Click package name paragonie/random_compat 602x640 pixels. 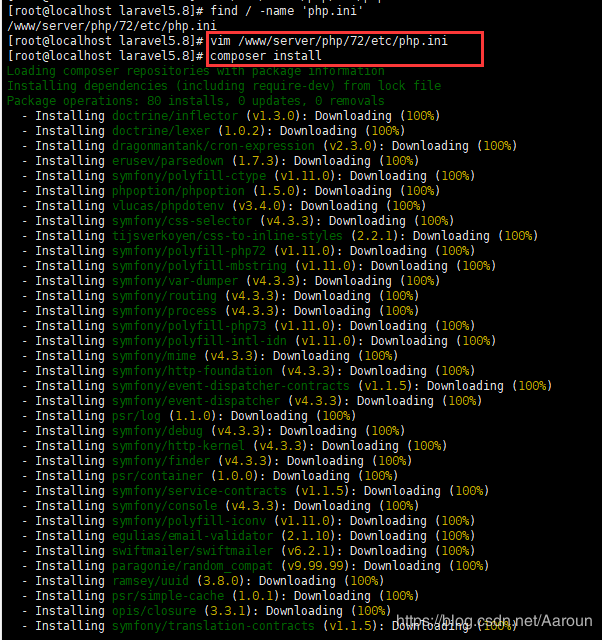tap(192, 566)
